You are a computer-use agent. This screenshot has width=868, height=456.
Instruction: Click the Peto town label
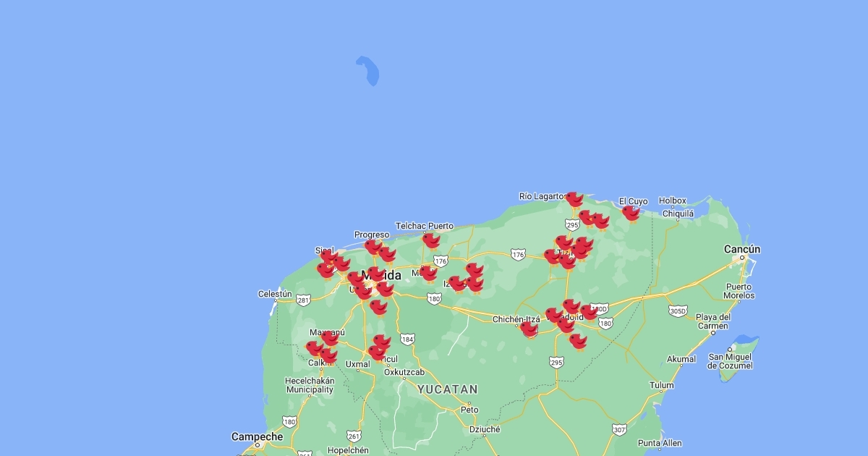(469, 410)
